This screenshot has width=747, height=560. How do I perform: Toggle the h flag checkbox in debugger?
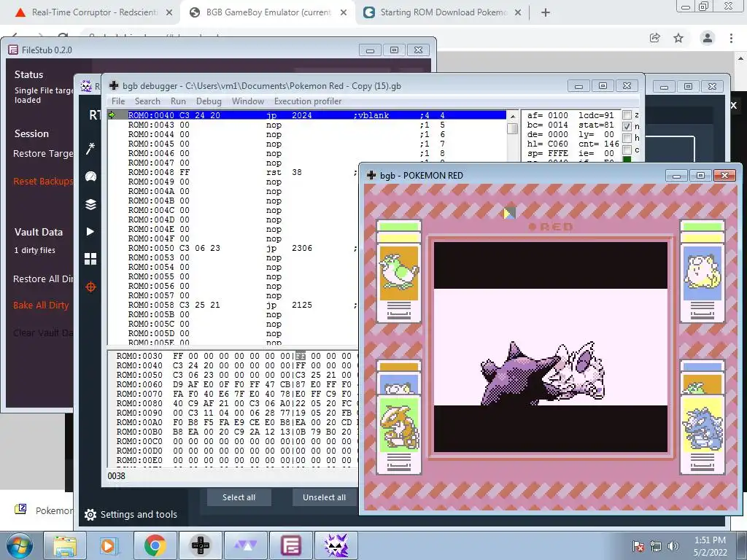tap(627, 138)
